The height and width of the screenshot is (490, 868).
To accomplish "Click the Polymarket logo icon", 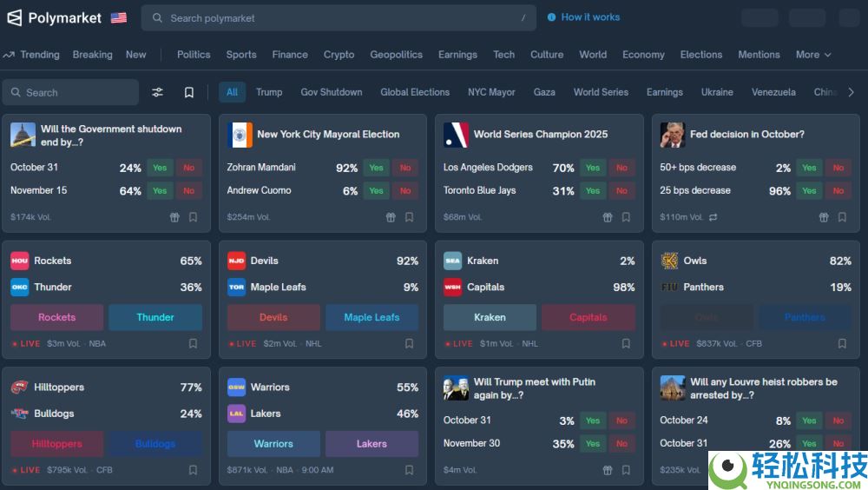I will point(15,18).
